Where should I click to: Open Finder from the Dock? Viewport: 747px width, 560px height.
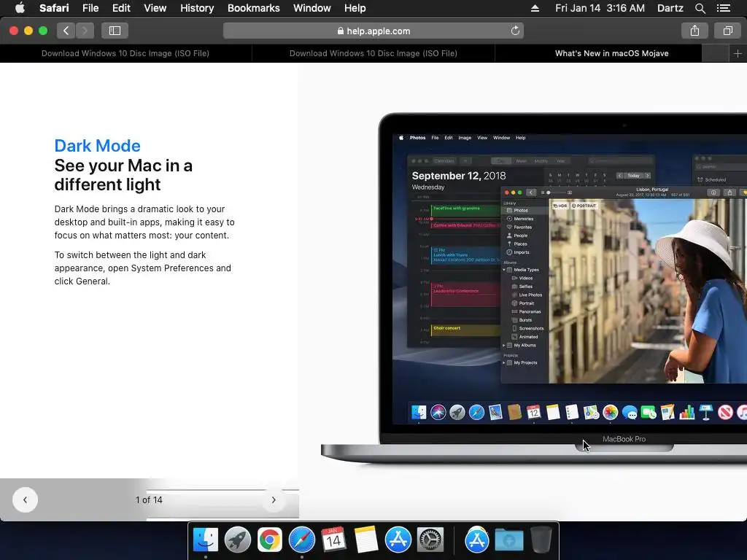(205, 540)
